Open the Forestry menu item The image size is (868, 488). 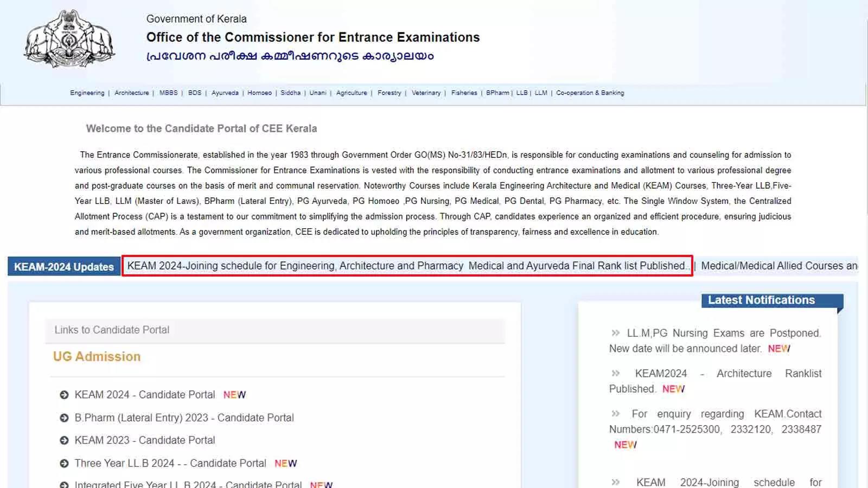390,93
